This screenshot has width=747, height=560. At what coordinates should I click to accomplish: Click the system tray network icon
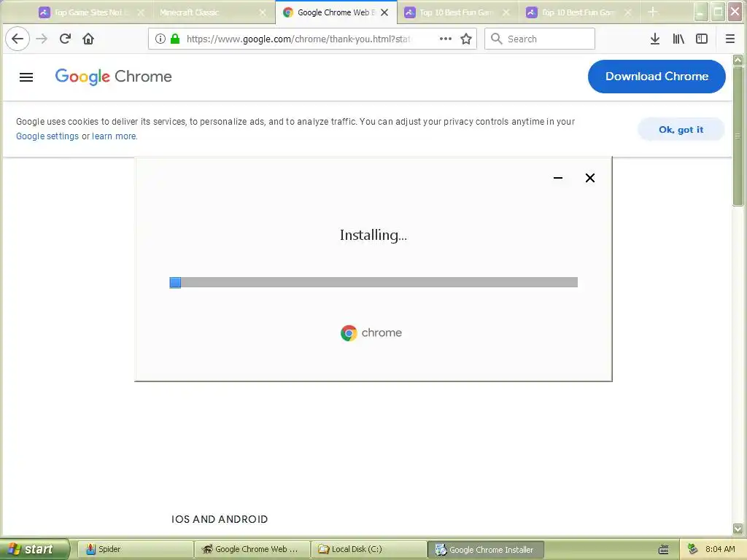point(693,550)
